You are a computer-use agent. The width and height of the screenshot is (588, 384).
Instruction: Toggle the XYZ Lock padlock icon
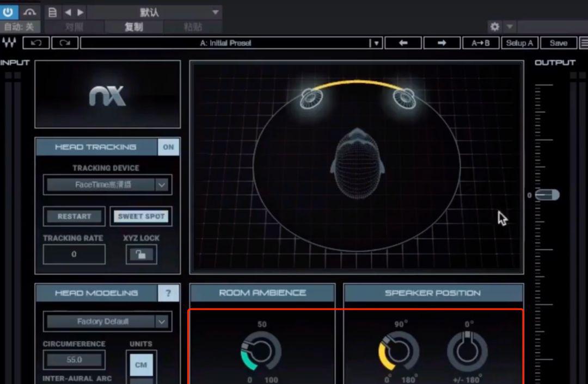141,255
